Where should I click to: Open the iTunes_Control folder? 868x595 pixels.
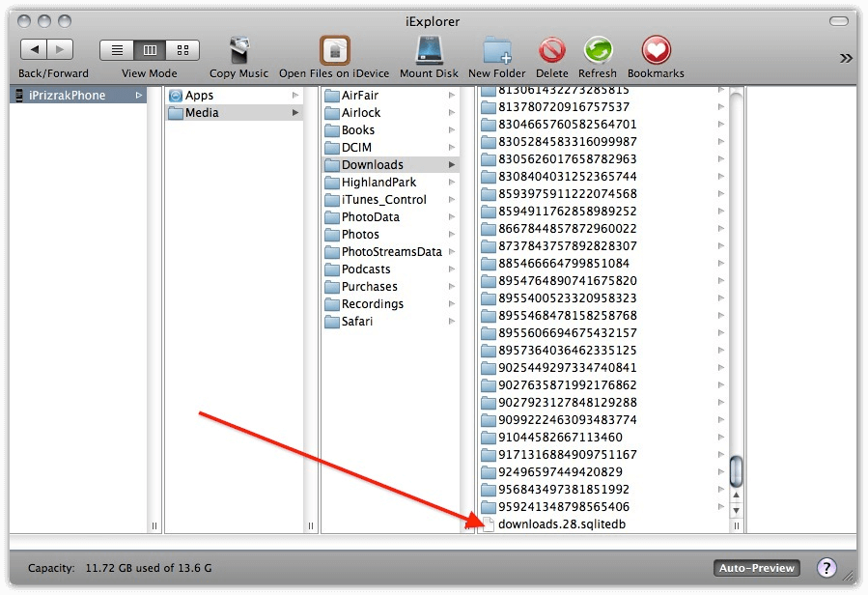click(x=391, y=199)
